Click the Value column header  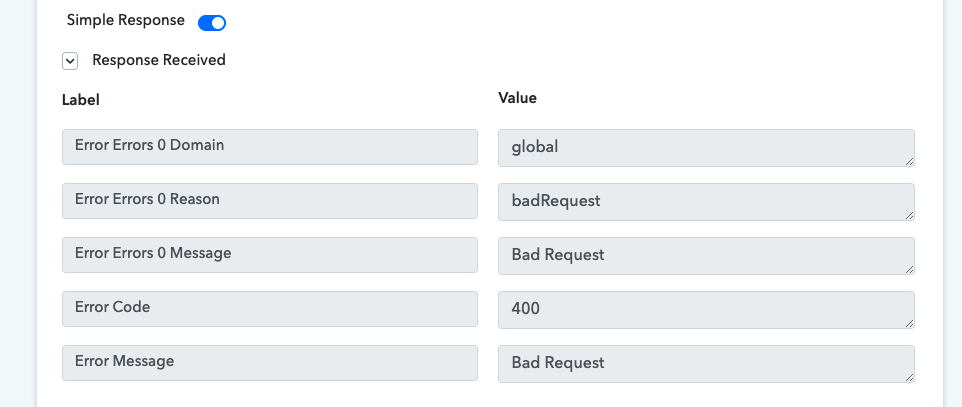pyautogui.click(x=517, y=98)
